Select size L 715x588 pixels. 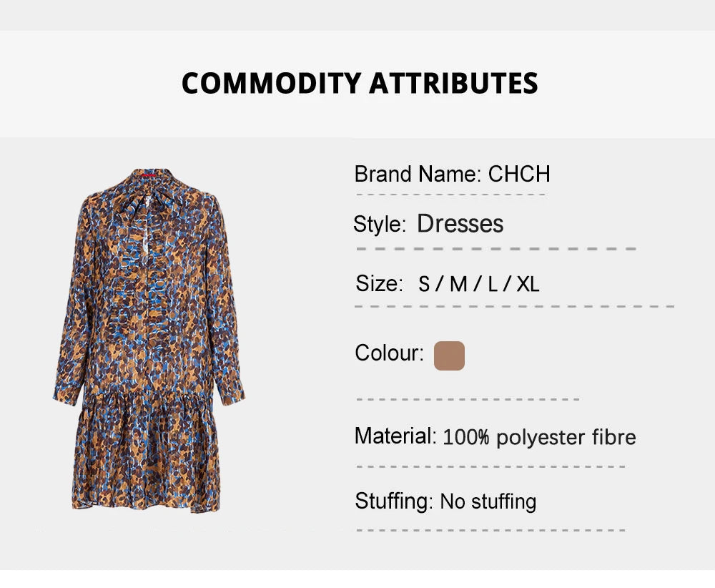[493, 284]
